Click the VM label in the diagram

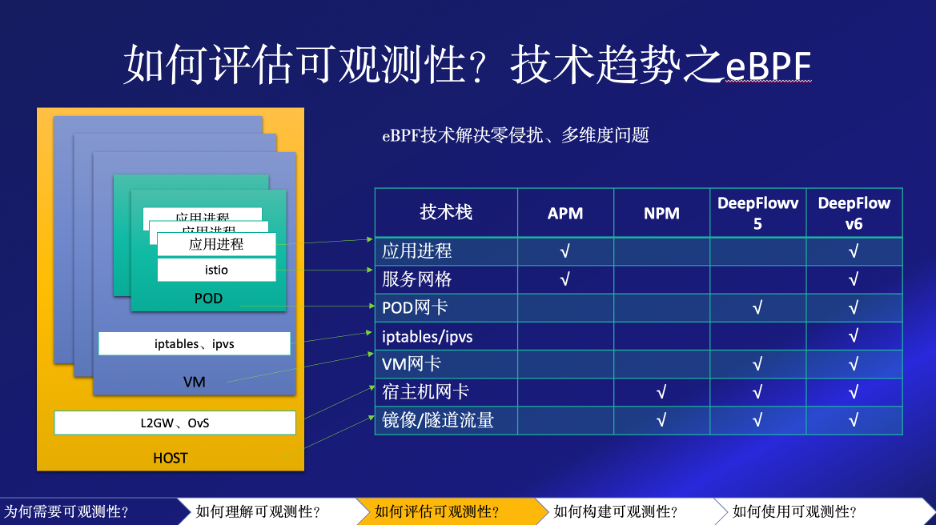coord(194,382)
